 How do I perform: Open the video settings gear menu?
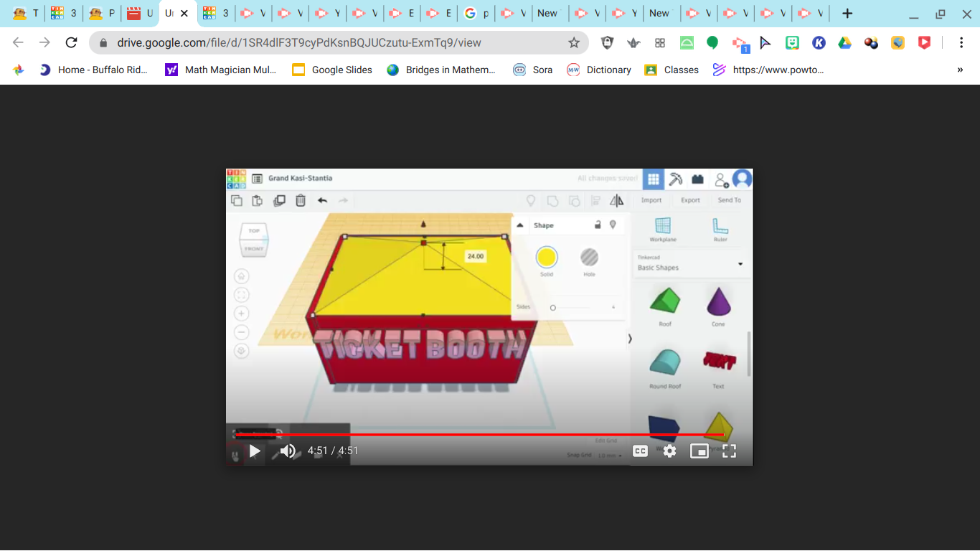pyautogui.click(x=669, y=451)
